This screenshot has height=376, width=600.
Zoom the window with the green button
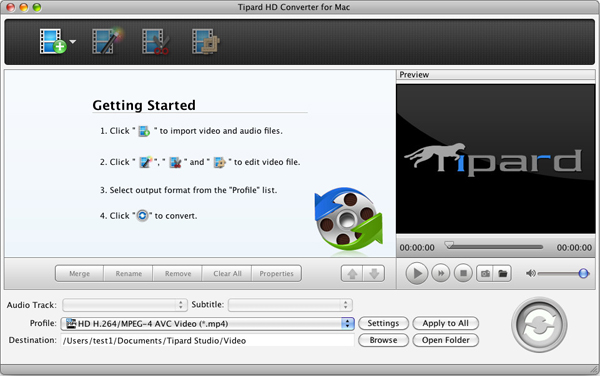click(x=37, y=7)
